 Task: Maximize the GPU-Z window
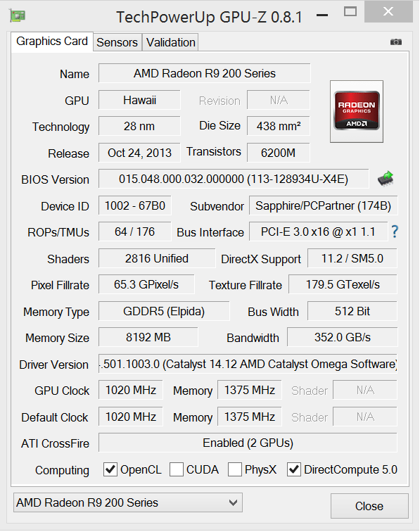click(x=350, y=12)
